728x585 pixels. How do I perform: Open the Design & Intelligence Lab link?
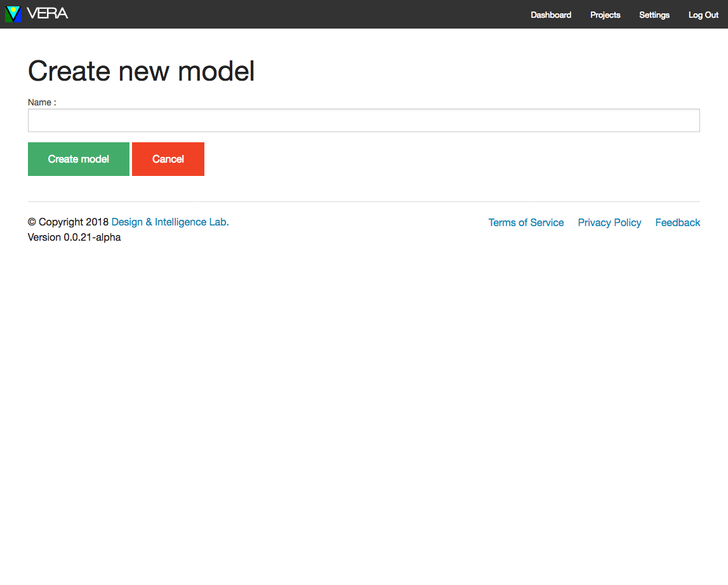[170, 222]
